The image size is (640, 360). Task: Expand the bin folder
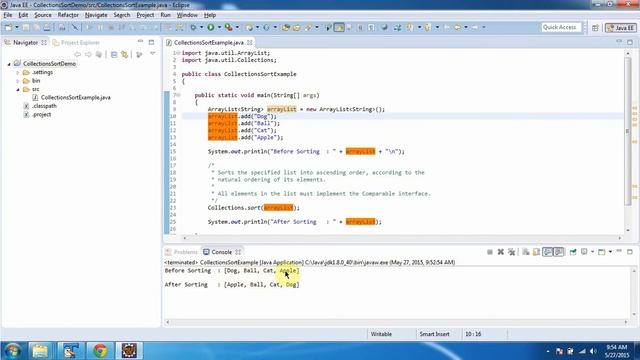pos(18,81)
